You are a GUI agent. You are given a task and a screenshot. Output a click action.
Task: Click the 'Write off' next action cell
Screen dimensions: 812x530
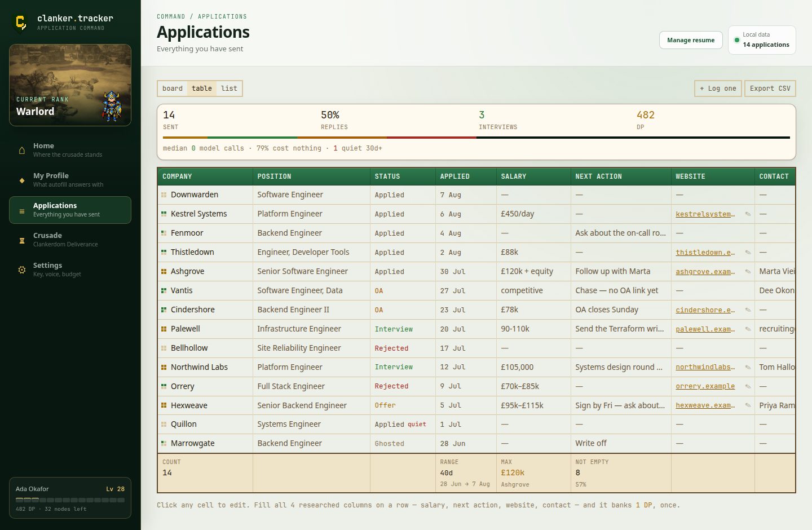pos(621,444)
